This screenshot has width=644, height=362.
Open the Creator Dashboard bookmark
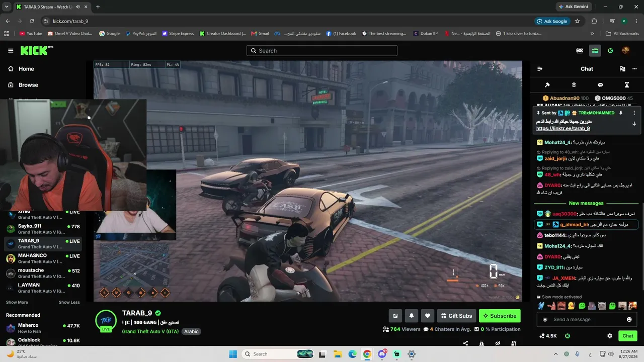222,34
